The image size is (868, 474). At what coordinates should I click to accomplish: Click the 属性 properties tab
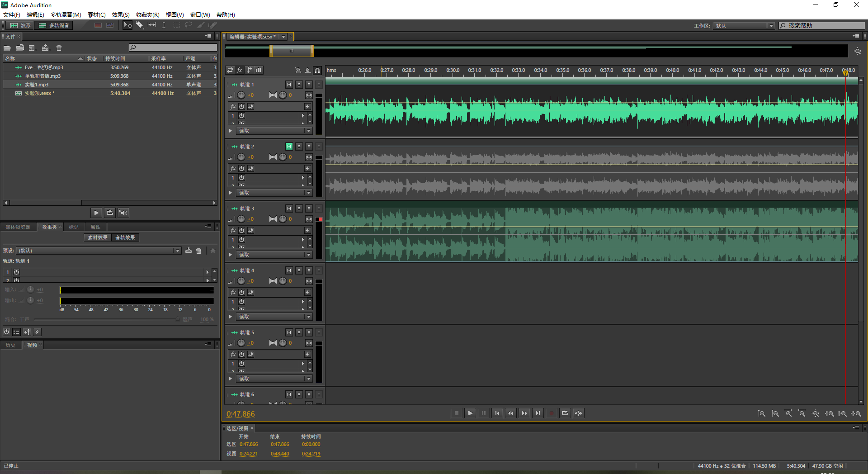tap(95, 227)
